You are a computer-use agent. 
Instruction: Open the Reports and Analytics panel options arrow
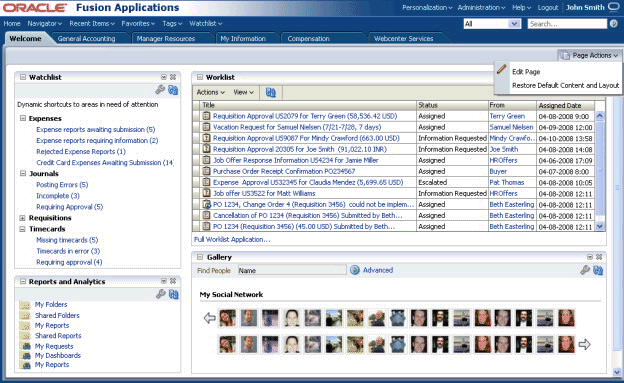(x=164, y=281)
